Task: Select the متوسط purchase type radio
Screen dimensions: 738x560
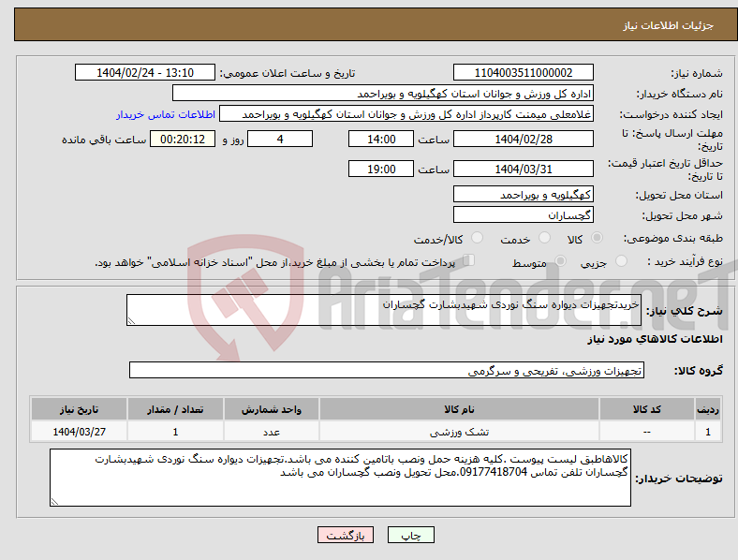Action: pyautogui.click(x=561, y=261)
